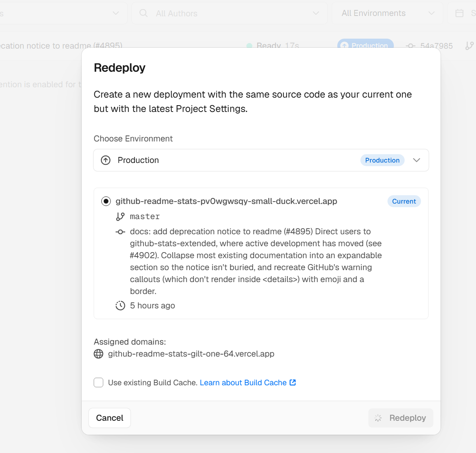The height and width of the screenshot is (453, 476).
Task: Enable the Use existing Build Cache checkbox
Action: [x=98, y=382]
